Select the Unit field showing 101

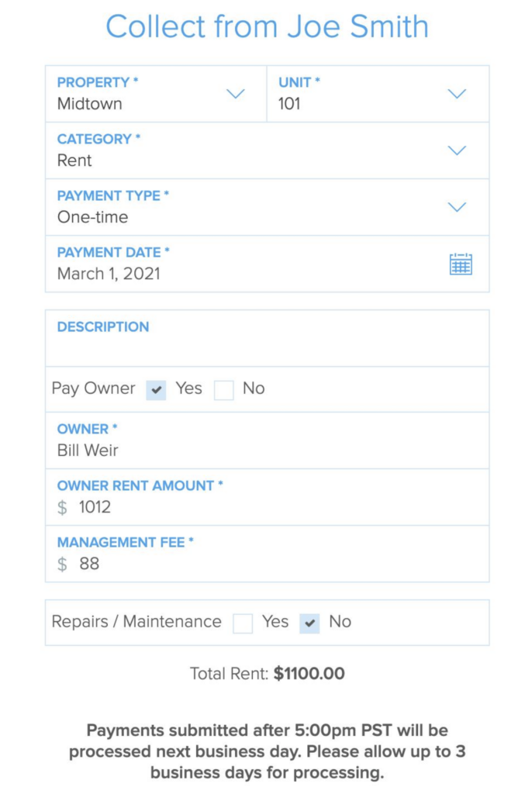coord(378,94)
